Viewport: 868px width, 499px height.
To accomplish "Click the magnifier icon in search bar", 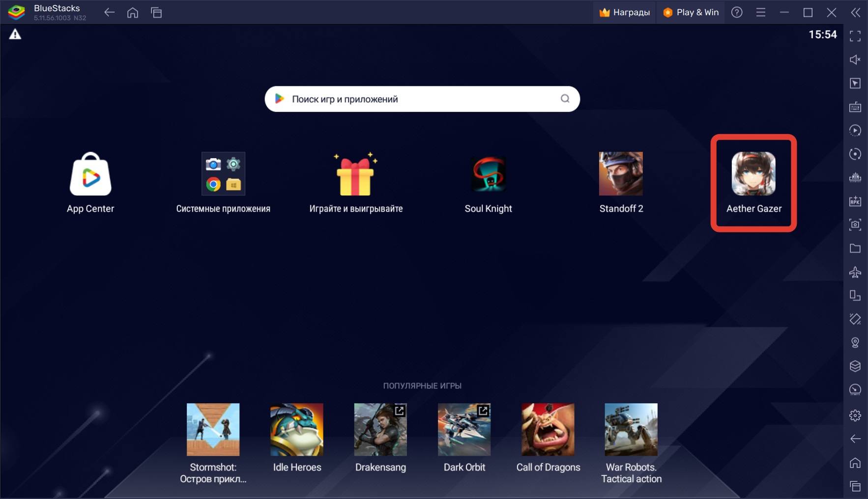I will (x=565, y=99).
